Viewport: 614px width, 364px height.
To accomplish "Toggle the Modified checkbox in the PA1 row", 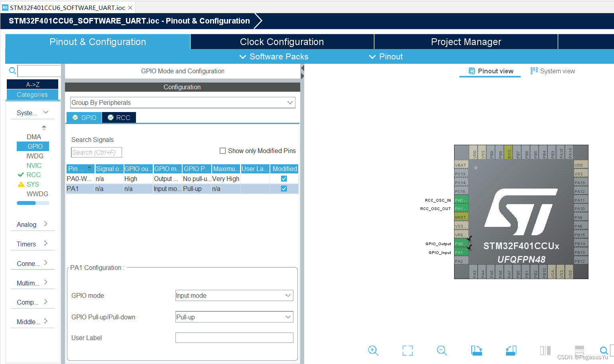I will point(284,189).
